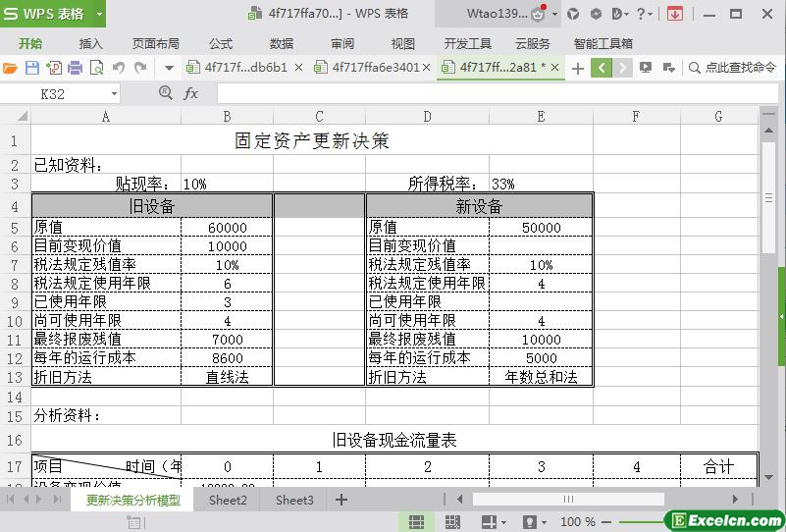The height and width of the screenshot is (532, 786).
Task: Click the formula bar input field
Action: click(x=498, y=94)
